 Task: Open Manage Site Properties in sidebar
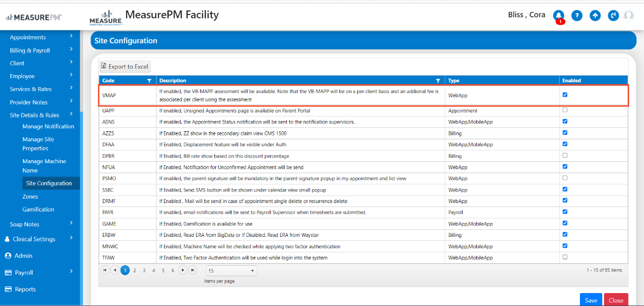[x=38, y=144]
